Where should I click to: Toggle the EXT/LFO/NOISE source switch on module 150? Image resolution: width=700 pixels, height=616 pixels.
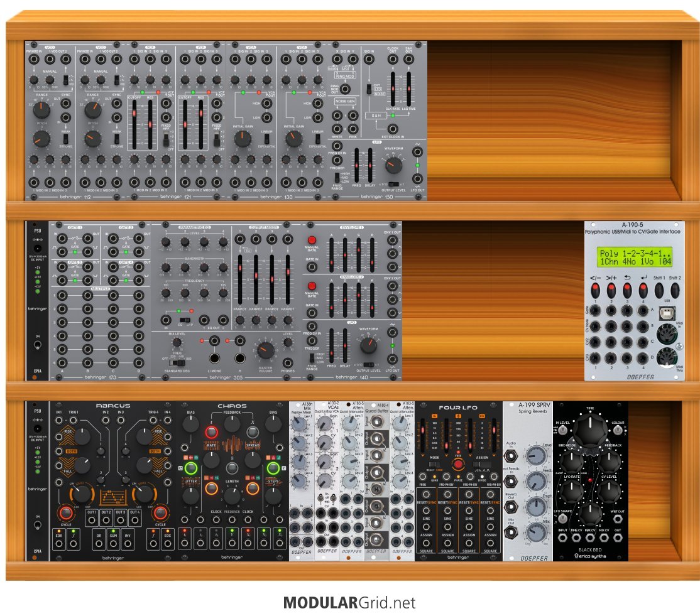tap(369, 89)
